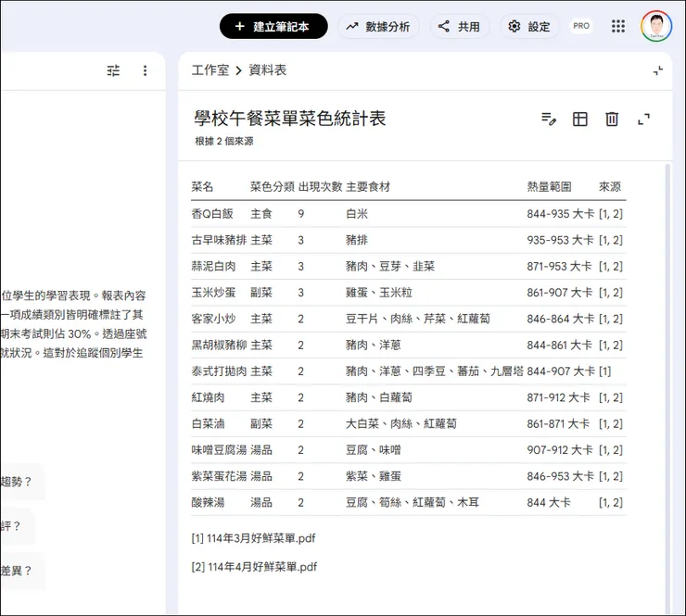Click ingredients 豬肉、豆芽、韭菜
Viewport: 686px width, 616px height.
(x=390, y=266)
